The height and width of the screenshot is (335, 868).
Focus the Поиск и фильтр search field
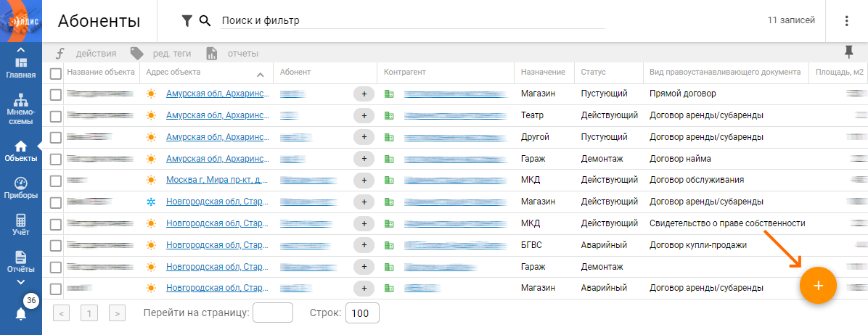tap(412, 21)
